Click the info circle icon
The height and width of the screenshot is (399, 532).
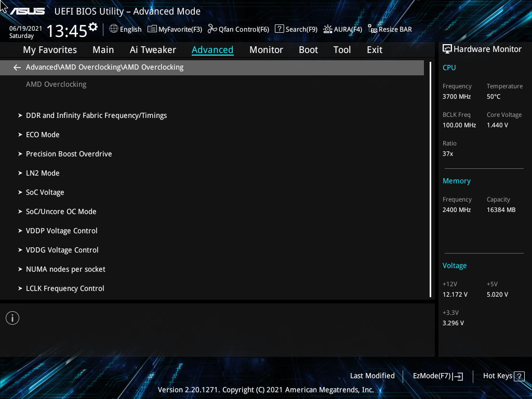12,318
